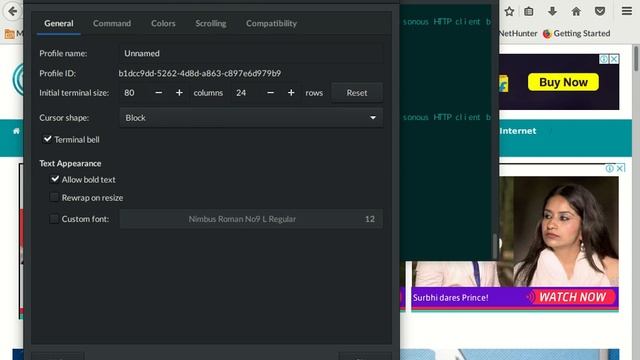Click the WATCH NOW ad button
This screenshot has height=360, width=640.
coord(572,297)
